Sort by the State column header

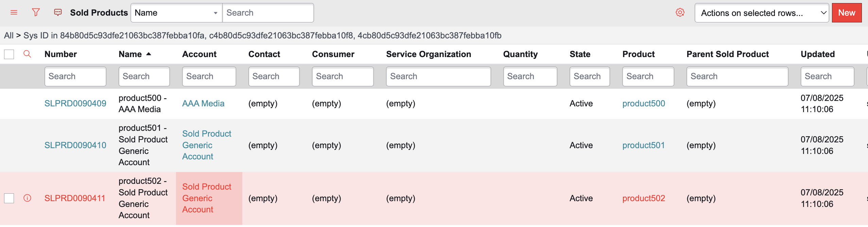(580, 54)
